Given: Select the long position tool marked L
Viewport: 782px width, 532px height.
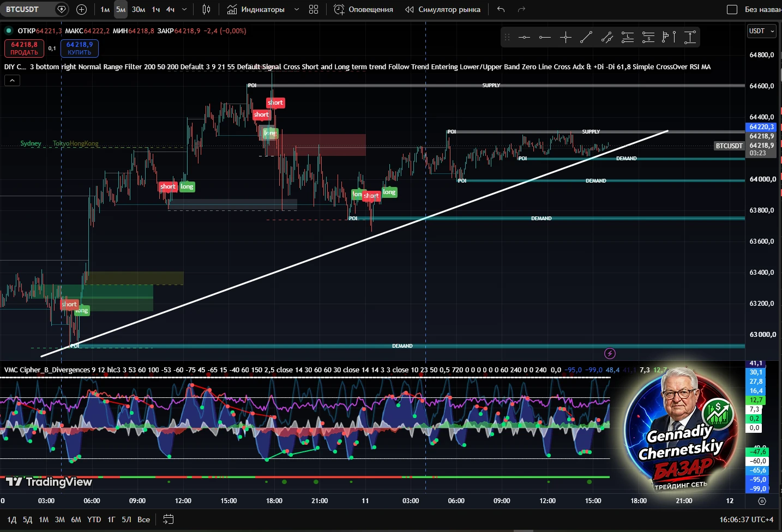Looking at the screenshot, I should click(628, 37).
